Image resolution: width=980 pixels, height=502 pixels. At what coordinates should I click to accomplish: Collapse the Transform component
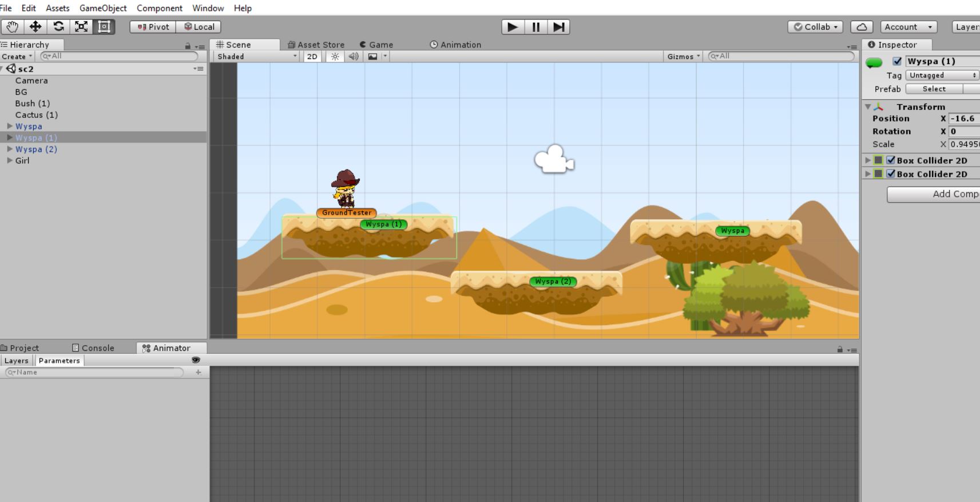(868, 106)
